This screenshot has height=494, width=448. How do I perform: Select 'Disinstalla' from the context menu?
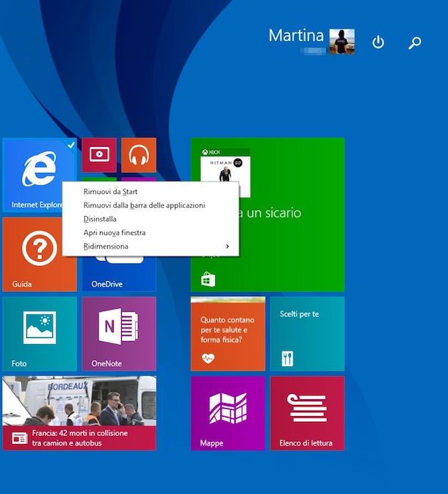coord(100,218)
